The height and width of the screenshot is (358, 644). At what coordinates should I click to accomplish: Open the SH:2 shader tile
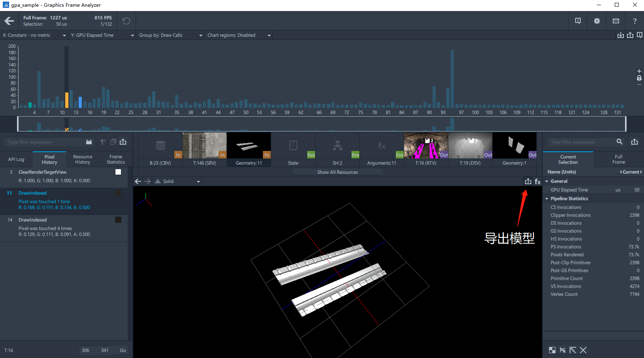coord(337,149)
